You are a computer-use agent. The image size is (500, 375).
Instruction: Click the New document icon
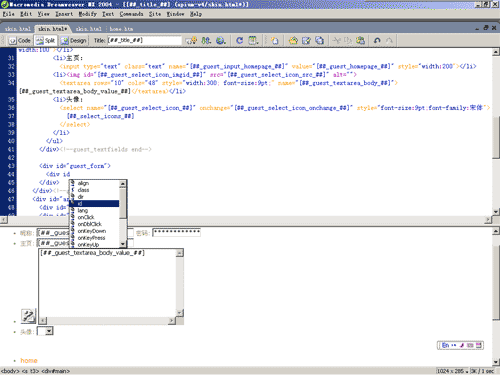click(x=275, y=41)
